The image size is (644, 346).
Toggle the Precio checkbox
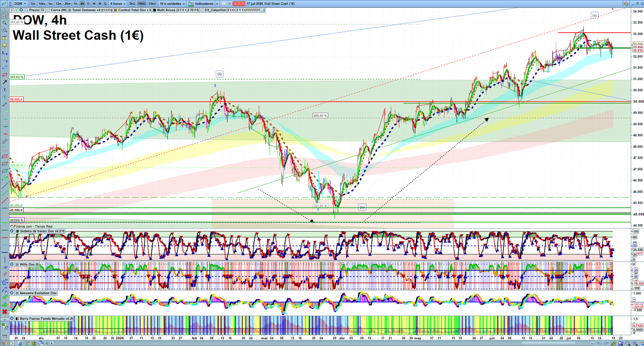click(27, 10)
